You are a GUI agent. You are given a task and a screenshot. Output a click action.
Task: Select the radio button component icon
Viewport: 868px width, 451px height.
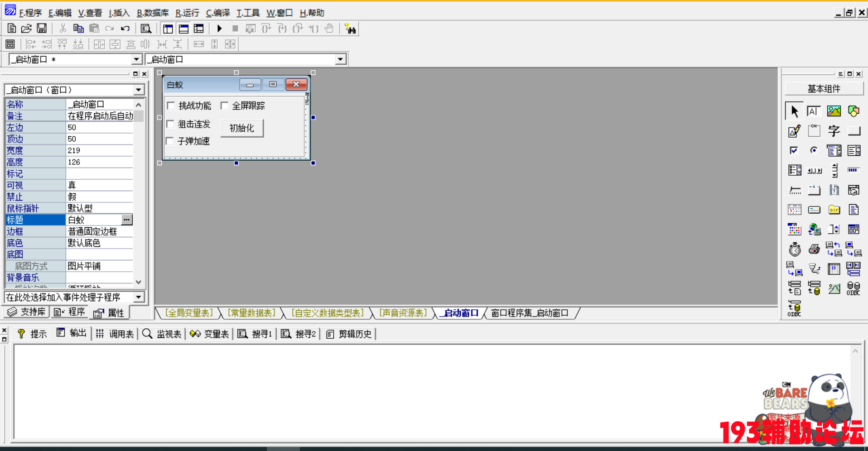814,150
